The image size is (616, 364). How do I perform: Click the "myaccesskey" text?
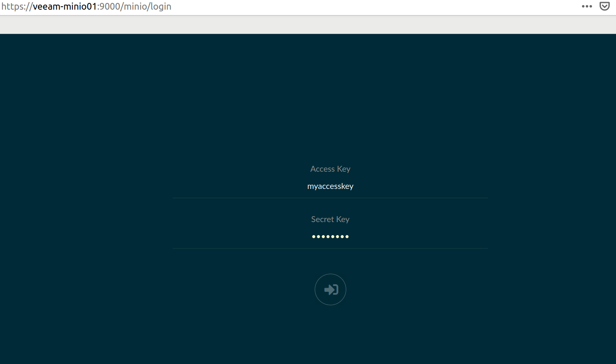[x=330, y=186]
